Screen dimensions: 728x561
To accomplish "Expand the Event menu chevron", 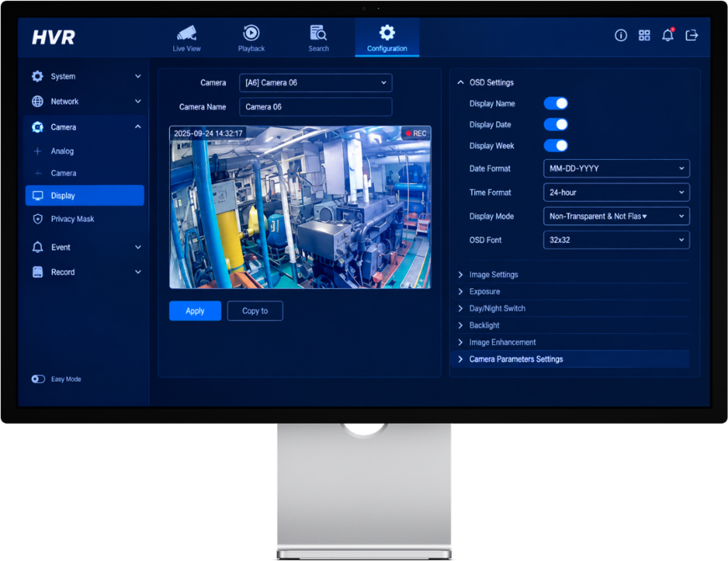I will (x=138, y=247).
